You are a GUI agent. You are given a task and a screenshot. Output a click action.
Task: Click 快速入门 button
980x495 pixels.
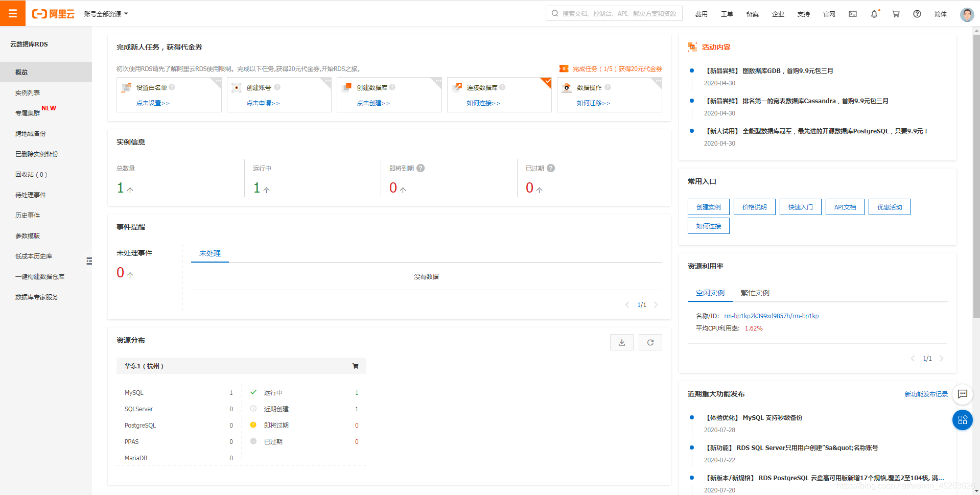pyautogui.click(x=801, y=207)
